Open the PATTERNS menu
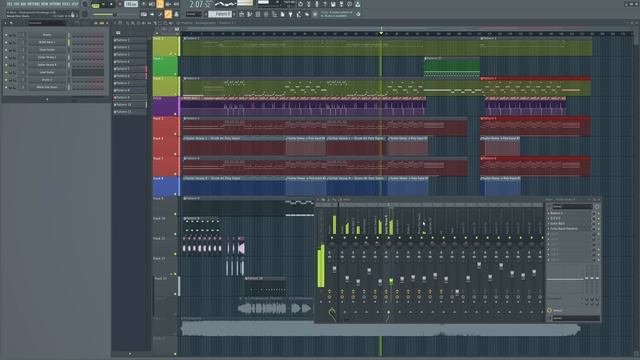 tap(33, 4)
